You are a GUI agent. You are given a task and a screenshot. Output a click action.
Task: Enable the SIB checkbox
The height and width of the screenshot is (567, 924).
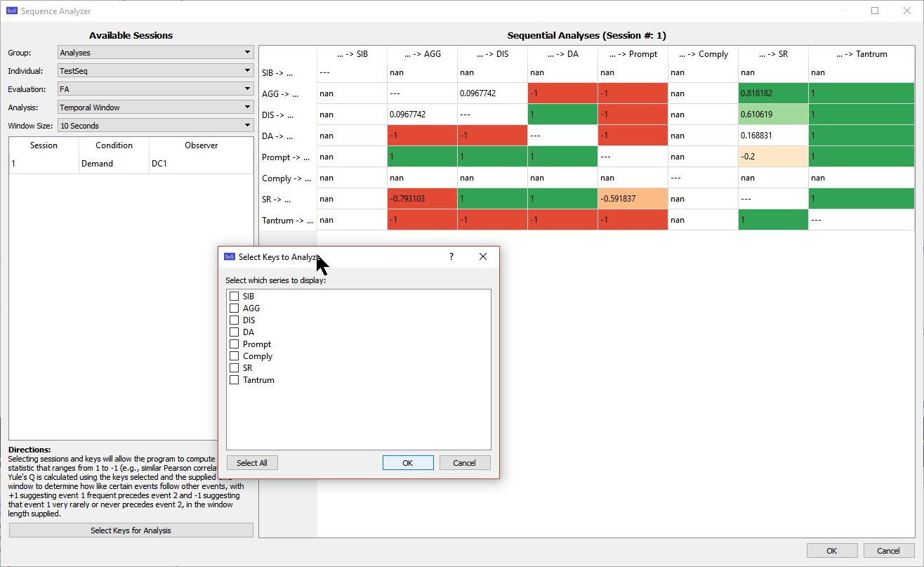point(235,296)
